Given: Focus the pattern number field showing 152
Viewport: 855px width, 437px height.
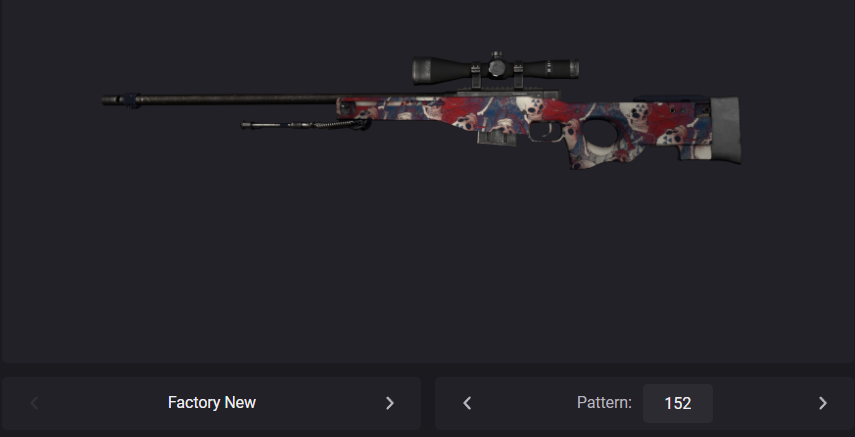Looking at the screenshot, I should 678,403.
